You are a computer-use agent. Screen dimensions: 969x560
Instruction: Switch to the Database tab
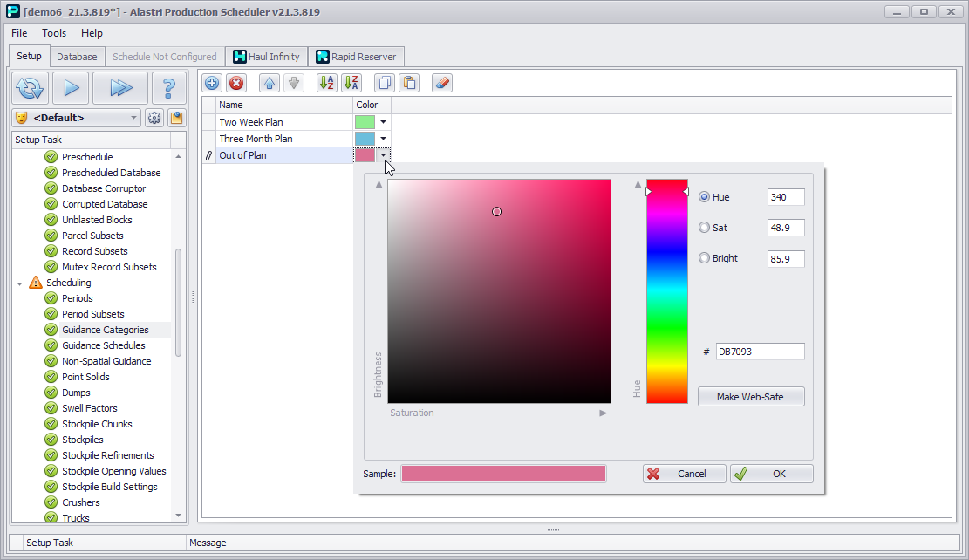pos(77,57)
